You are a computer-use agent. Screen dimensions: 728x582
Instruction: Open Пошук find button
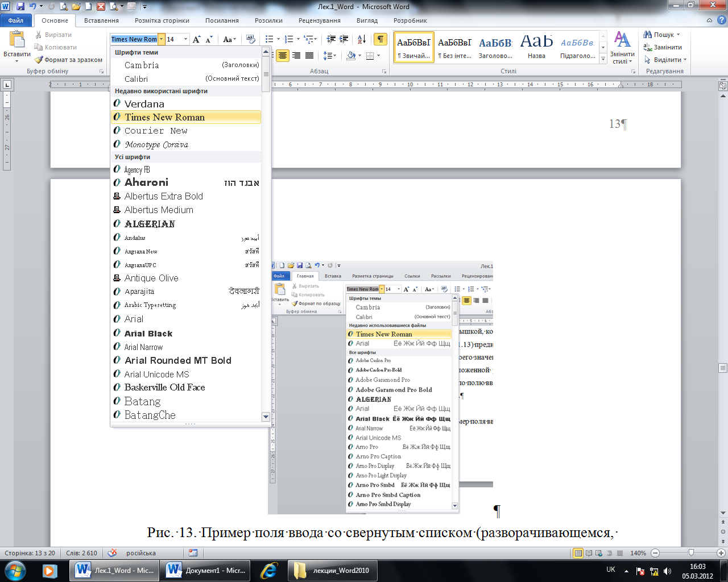pyautogui.click(x=661, y=35)
